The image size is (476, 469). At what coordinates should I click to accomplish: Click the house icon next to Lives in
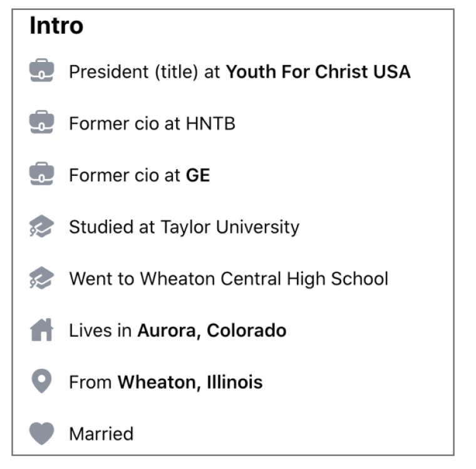41,329
